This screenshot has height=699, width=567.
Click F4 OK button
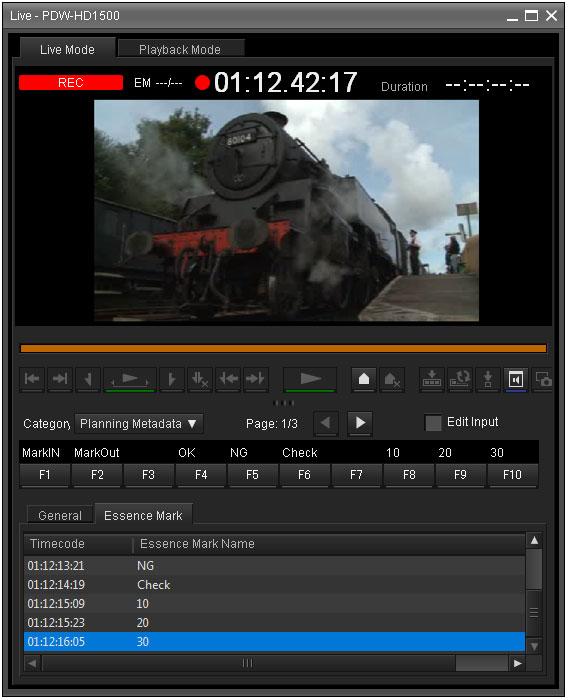201,475
